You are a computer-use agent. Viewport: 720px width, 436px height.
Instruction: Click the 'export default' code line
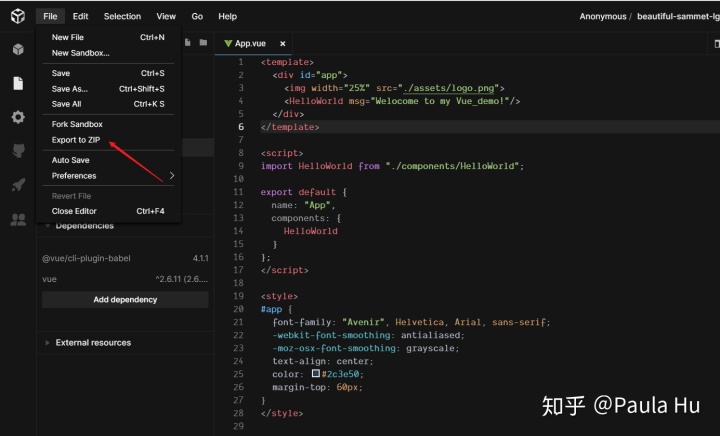(304, 192)
